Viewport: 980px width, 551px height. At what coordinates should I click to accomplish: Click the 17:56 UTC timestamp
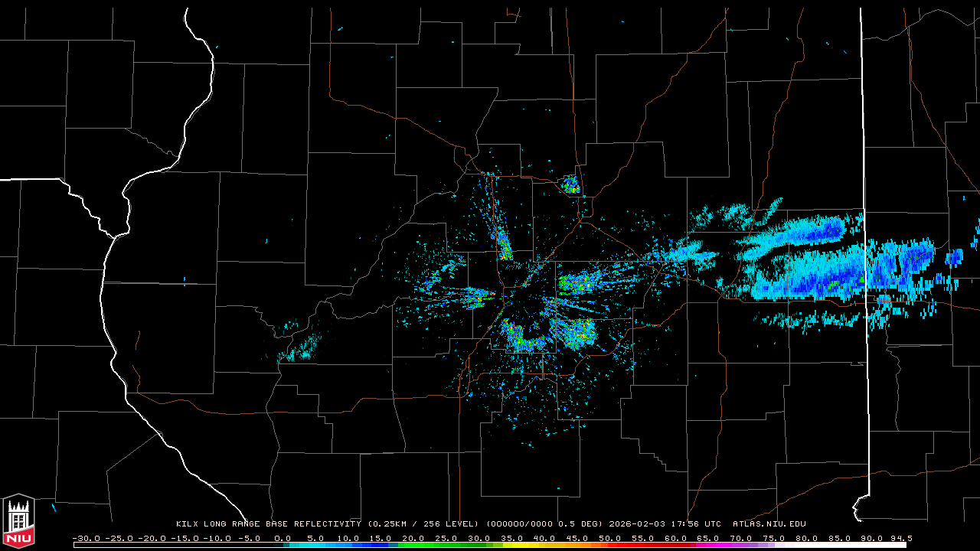pyautogui.click(x=695, y=524)
